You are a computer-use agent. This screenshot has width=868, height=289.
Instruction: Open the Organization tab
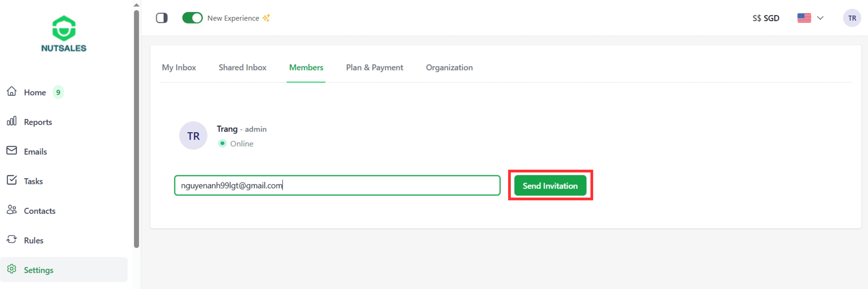[x=449, y=67]
